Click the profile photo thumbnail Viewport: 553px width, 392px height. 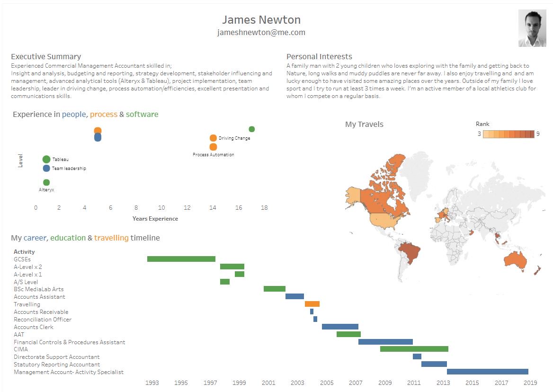tap(533, 29)
